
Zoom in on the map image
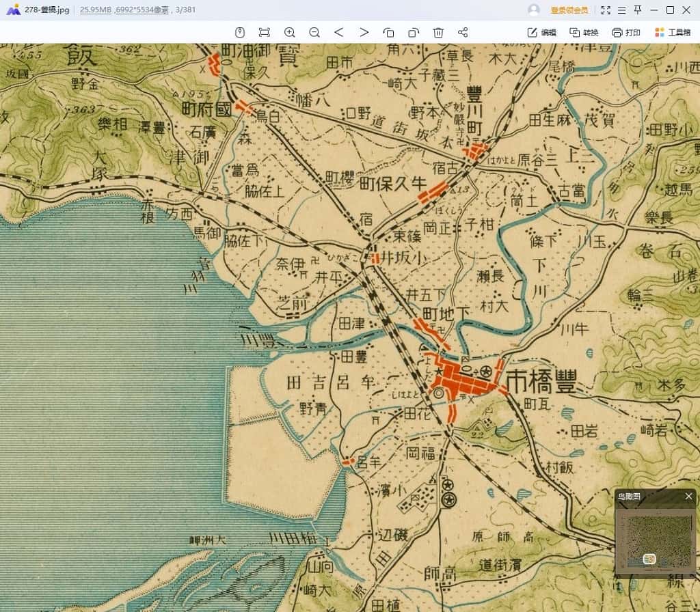coord(289,32)
